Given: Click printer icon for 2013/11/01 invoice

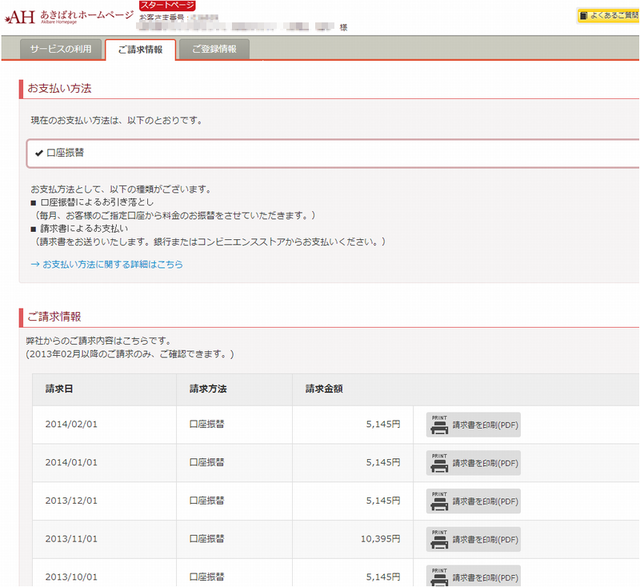Looking at the screenshot, I should pyautogui.click(x=438, y=541).
